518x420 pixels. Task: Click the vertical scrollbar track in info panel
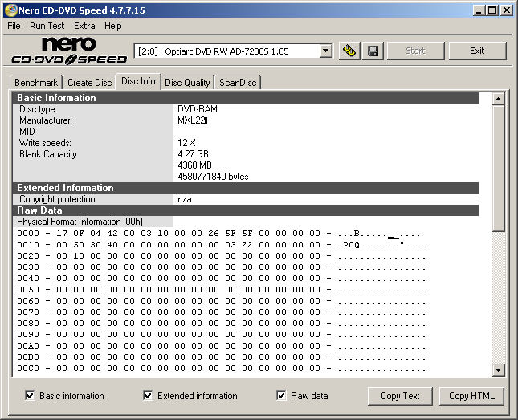[498, 297]
